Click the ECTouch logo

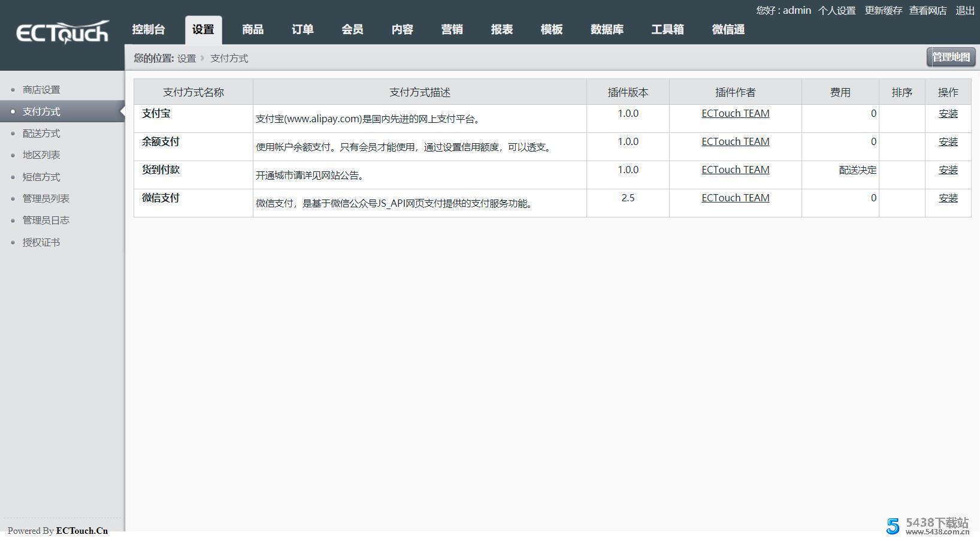pyautogui.click(x=62, y=32)
